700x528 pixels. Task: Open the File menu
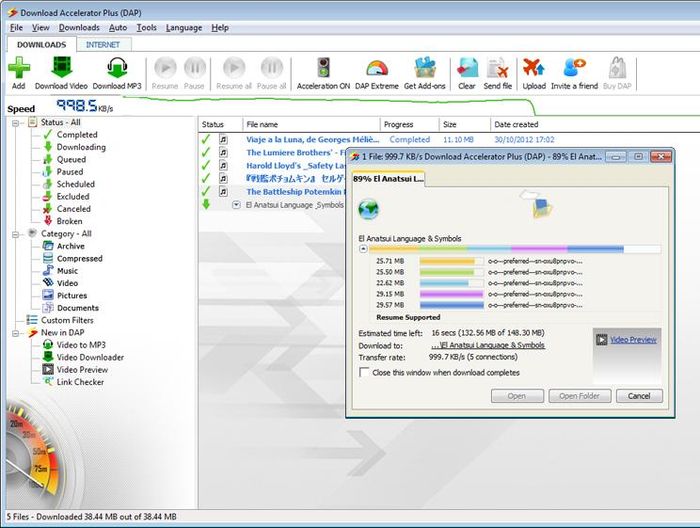click(x=16, y=27)
